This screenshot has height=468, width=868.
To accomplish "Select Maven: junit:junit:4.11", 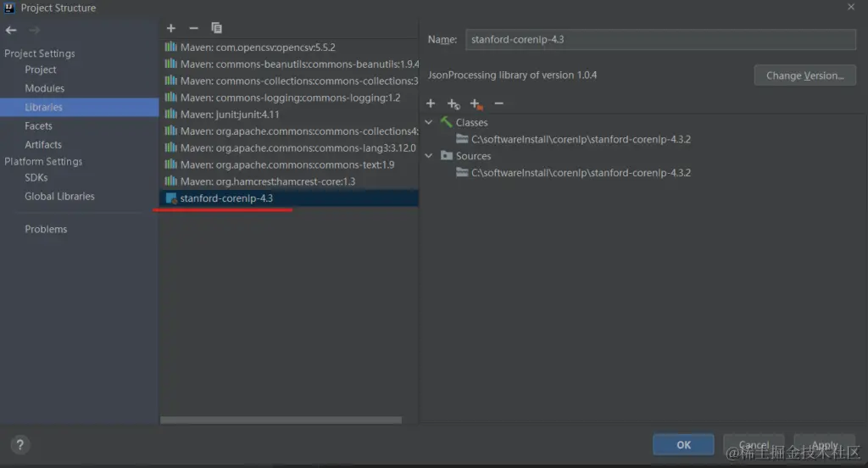I will click(289, 114).
